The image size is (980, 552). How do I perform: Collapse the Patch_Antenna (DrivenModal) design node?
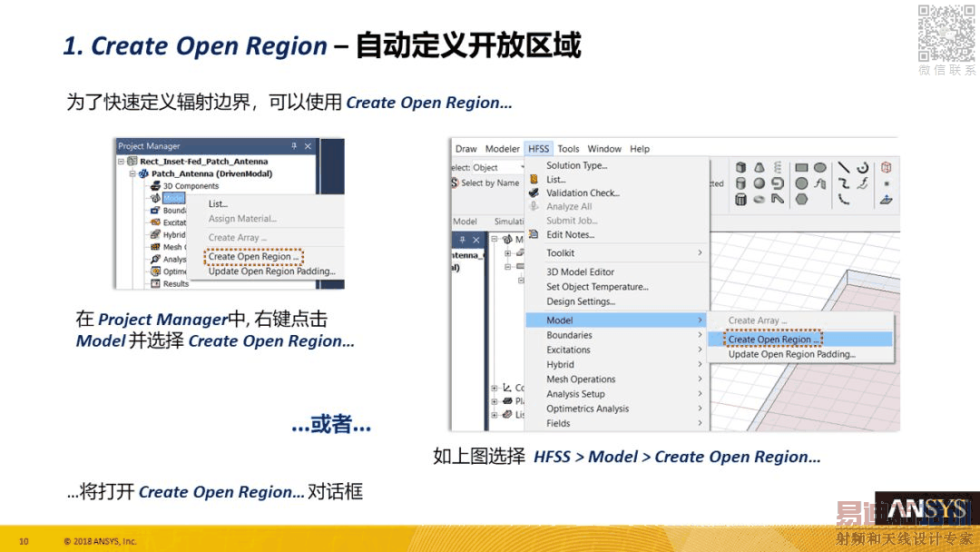coord(132,173)
